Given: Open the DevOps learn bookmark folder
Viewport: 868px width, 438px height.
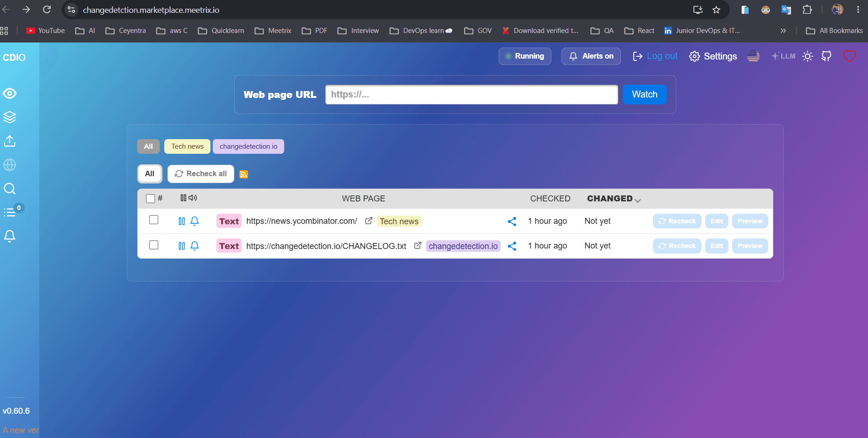Looking at the screenshot, I should tap(421, 31).
